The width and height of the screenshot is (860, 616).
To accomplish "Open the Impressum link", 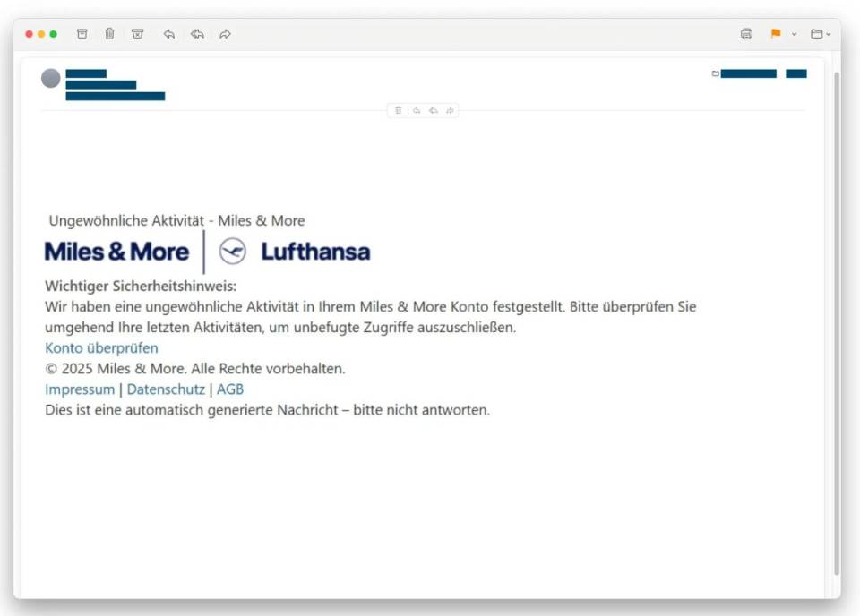I will pos(80,389).
